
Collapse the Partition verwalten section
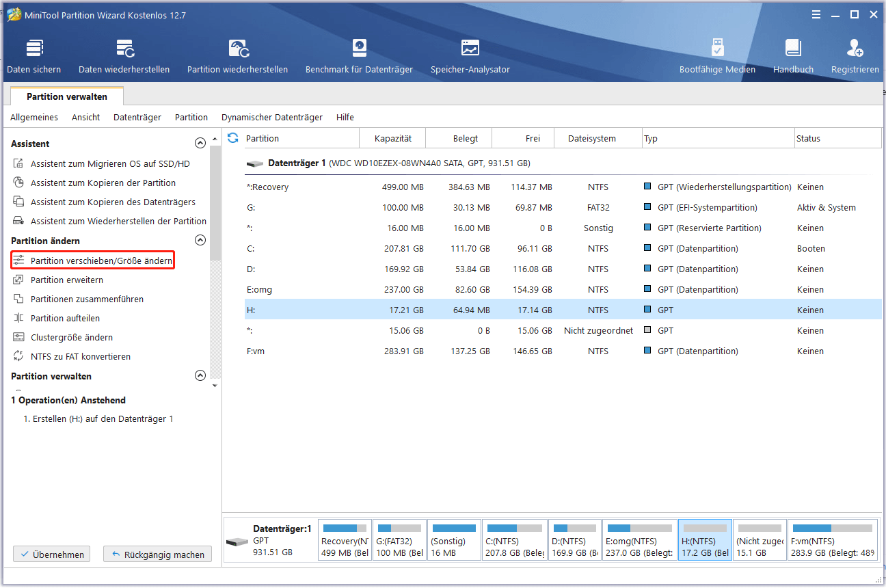[200, 375]
